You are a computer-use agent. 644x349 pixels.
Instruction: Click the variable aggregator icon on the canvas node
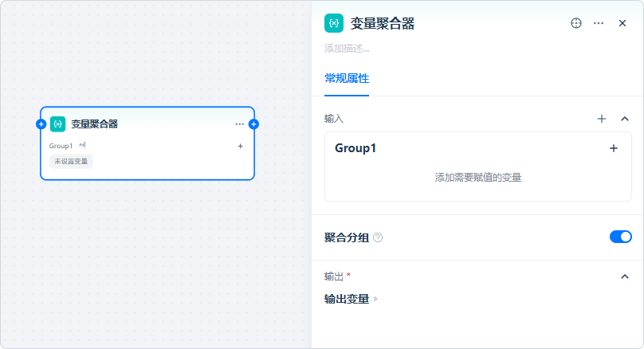(x=57, y=124)
